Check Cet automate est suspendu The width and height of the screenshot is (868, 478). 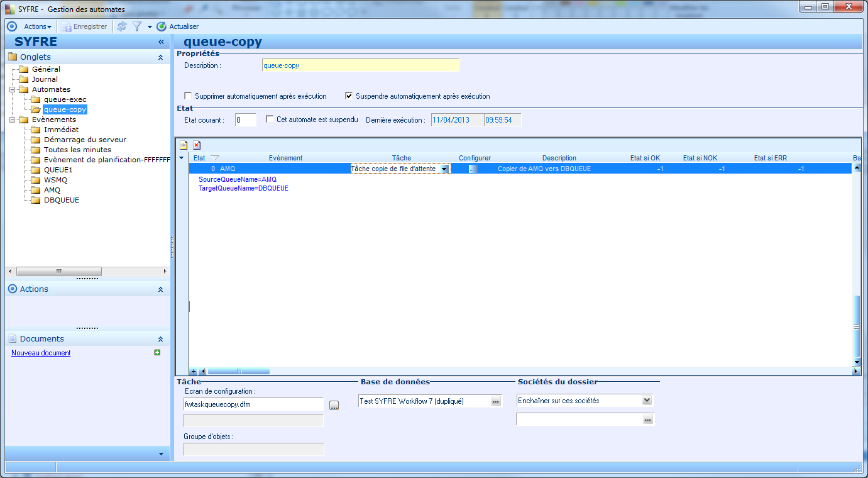coord(270,119)
